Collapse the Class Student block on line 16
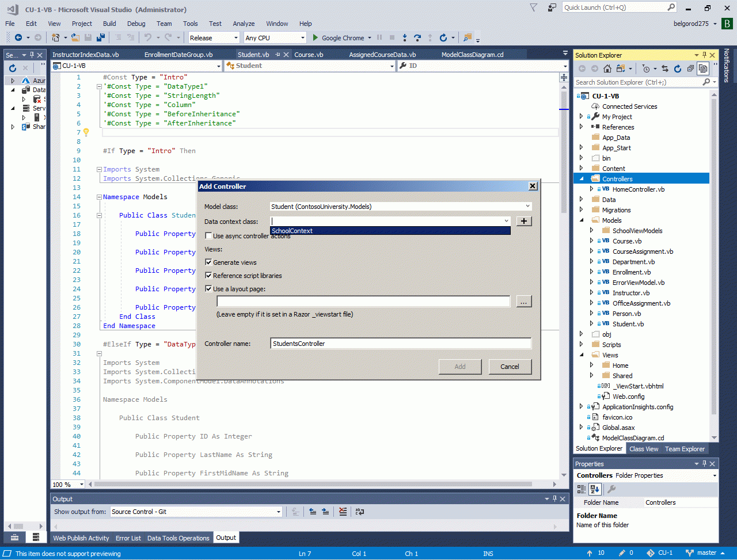The width and height of the screenshot is (737, 560). click(x=99, y=215)
